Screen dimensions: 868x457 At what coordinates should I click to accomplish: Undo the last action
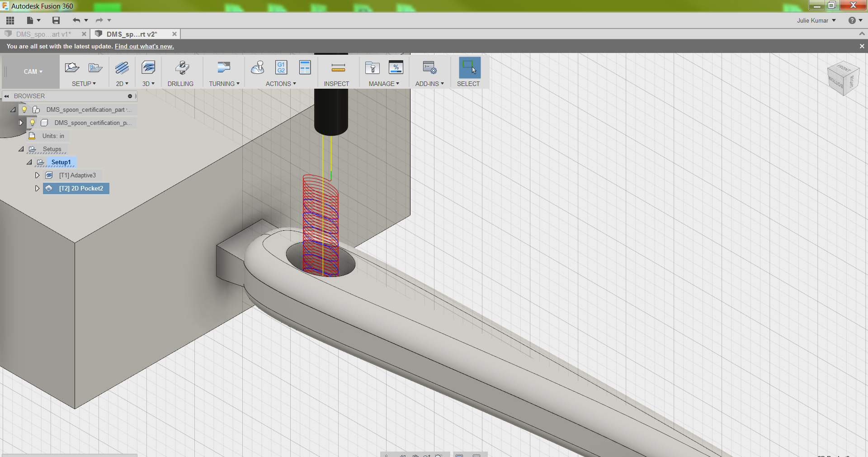[x=76, y=20]
